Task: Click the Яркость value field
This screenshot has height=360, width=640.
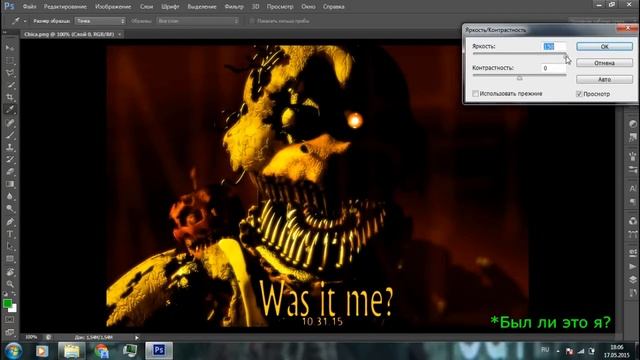Action: [554, 47]
